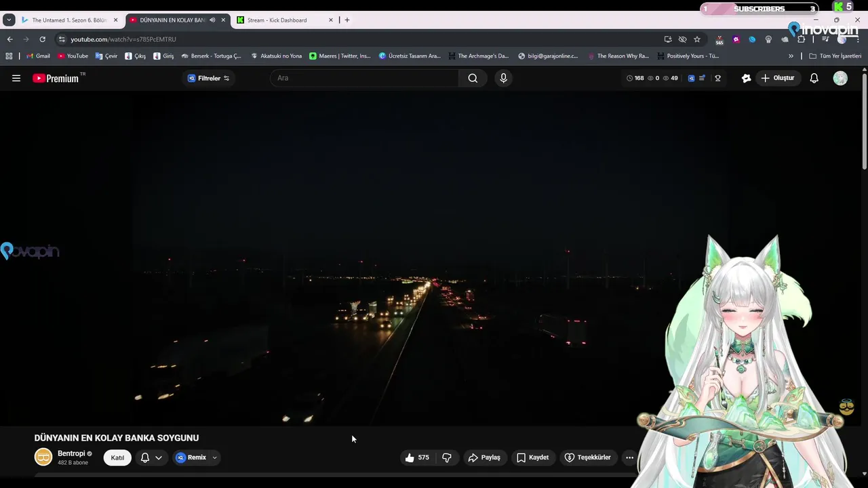868x488 pixels.
Task: Open the YouTube bookmark
Action: tap(73, 56)
